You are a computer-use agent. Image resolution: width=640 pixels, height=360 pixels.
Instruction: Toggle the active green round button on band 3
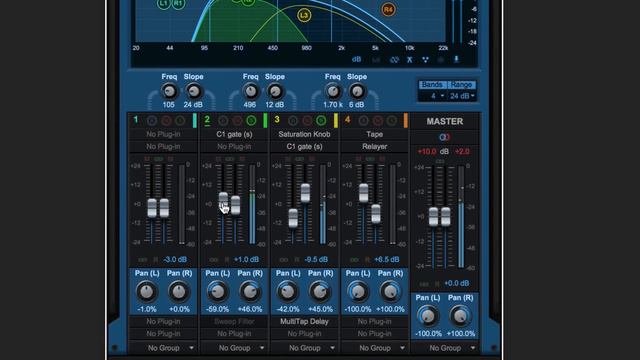point(321,120)
